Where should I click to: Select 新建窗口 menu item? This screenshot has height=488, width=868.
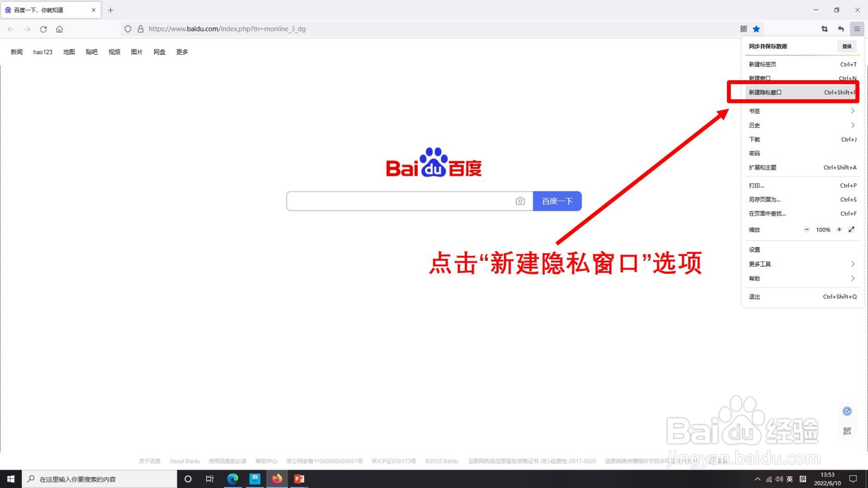(802, 79)
